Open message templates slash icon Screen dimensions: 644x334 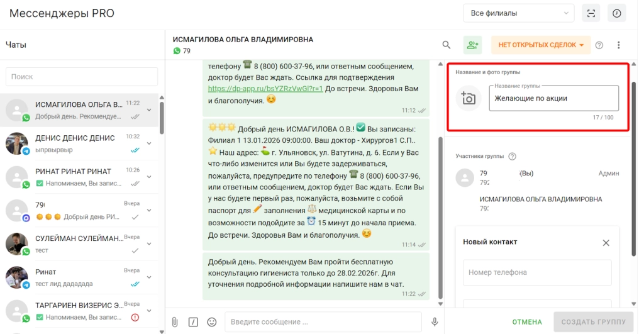click(193, 321)
